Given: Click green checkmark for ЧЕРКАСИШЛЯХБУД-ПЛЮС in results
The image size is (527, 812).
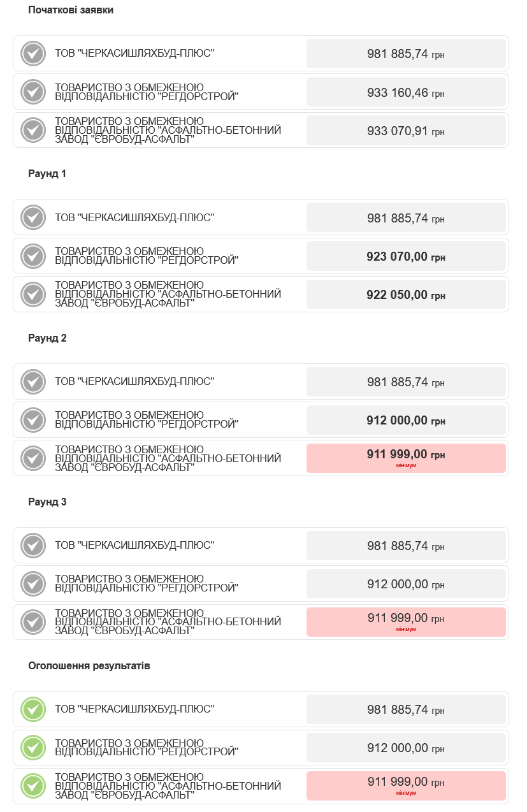Looking at the screenshot, I should (33, 709).
